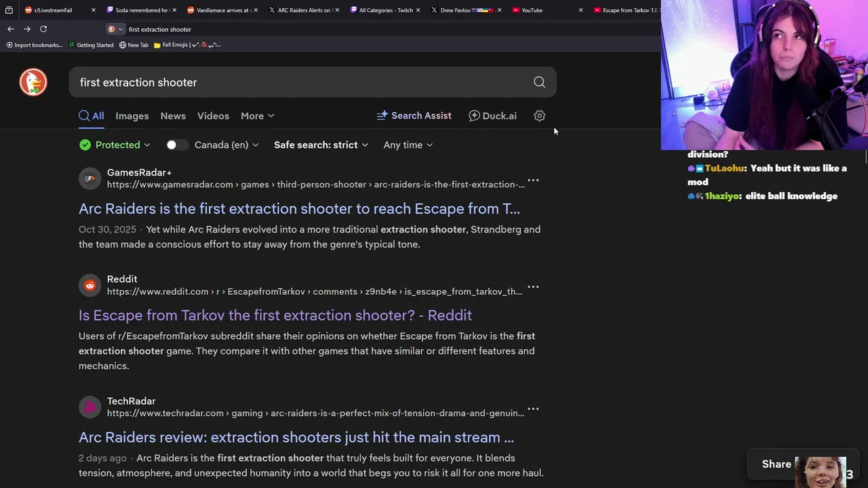This screenshot has width=868, height=488.
Task: Click the Duck.ai chat icon button
Action: click(x=492, y=116)
